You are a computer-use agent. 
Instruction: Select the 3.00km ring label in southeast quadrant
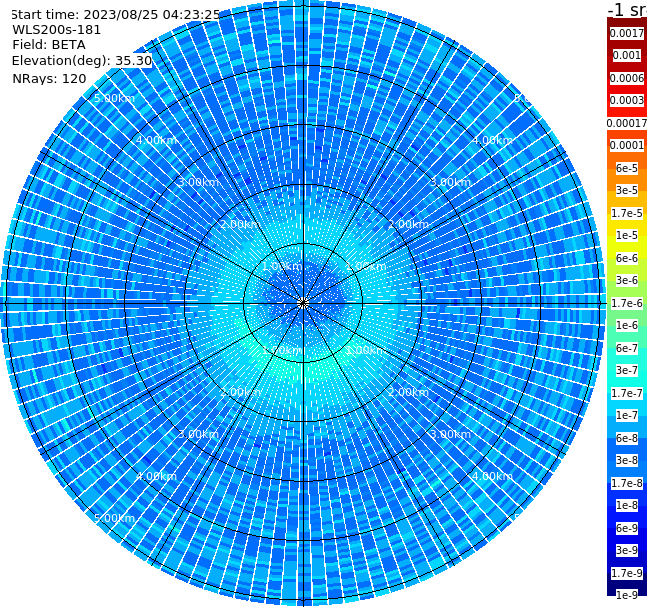coord(450,434)
